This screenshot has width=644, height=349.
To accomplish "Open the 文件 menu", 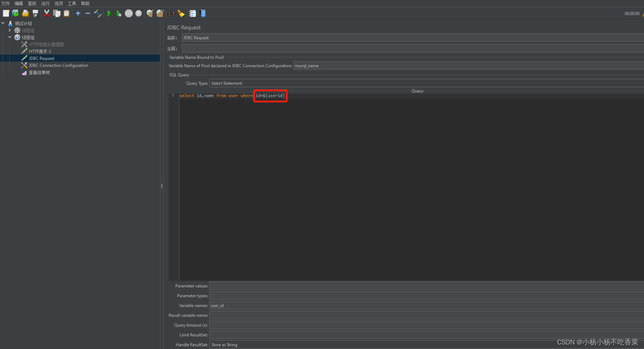I will pos(6,4).
